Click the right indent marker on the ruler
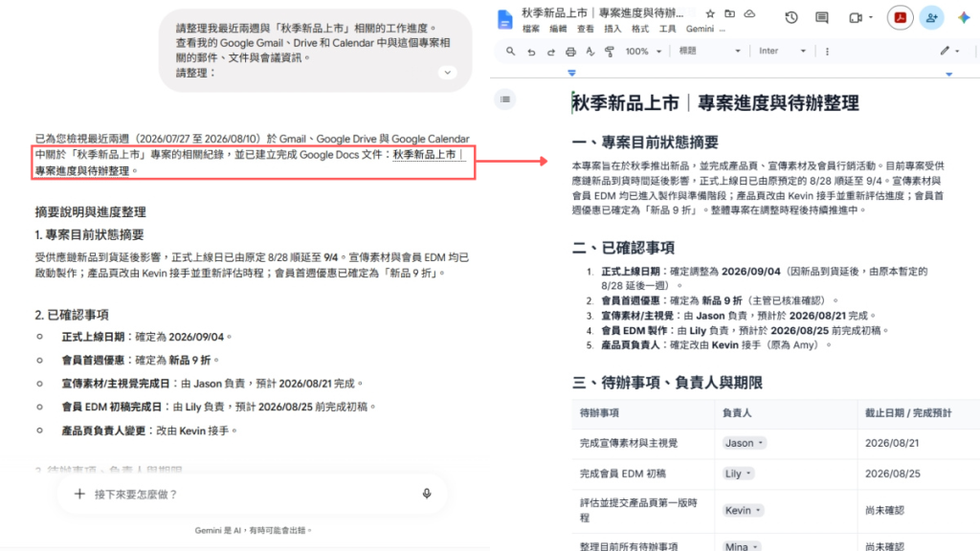 pyautogui.click(x=948, y=74)
